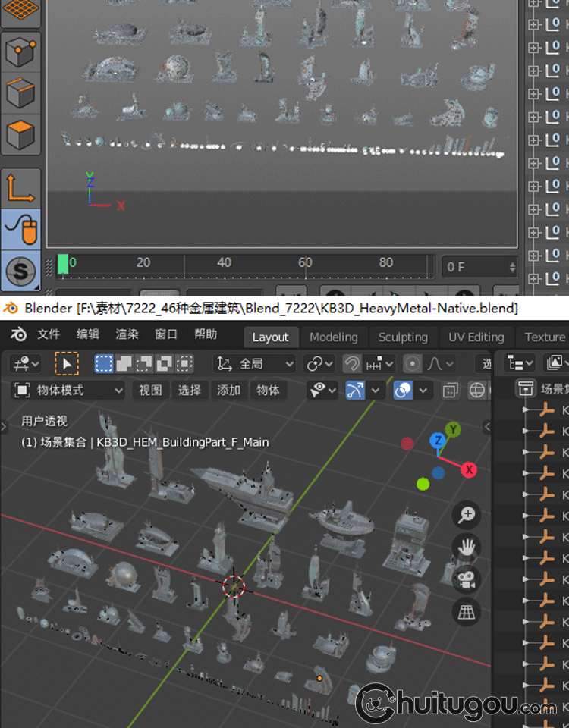Choose set new selection mode icon
The height and width of the screenshot is (728, 569).
pos(104,363)
